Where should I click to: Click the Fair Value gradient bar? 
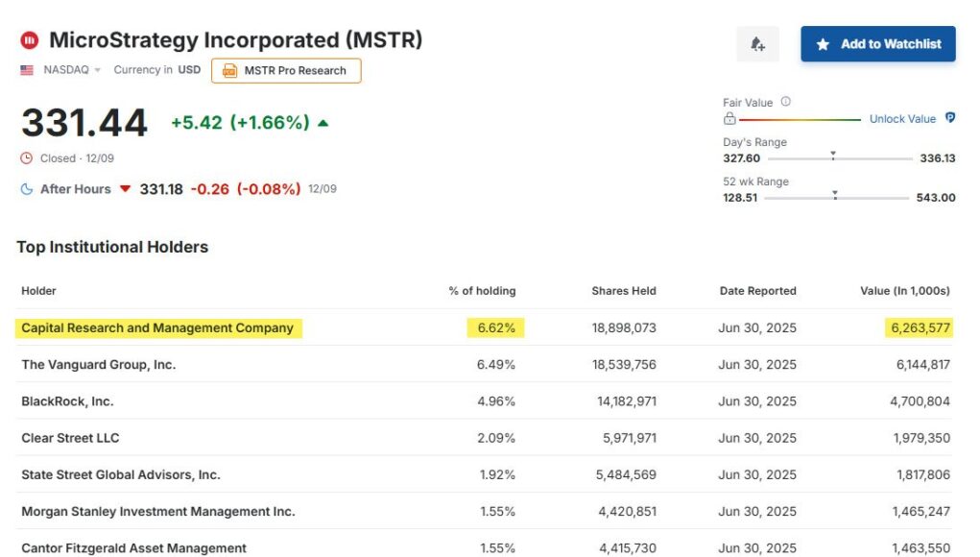click(x=800, y=119)
